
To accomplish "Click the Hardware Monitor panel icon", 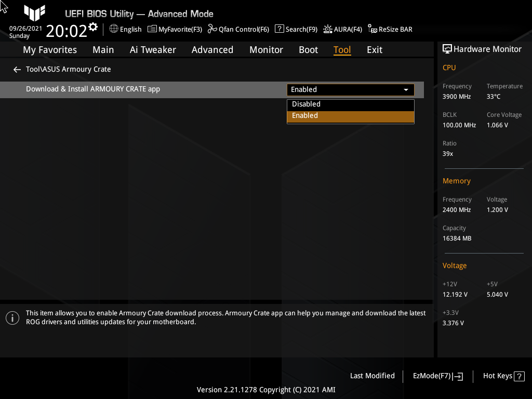I will pos(447,48).
